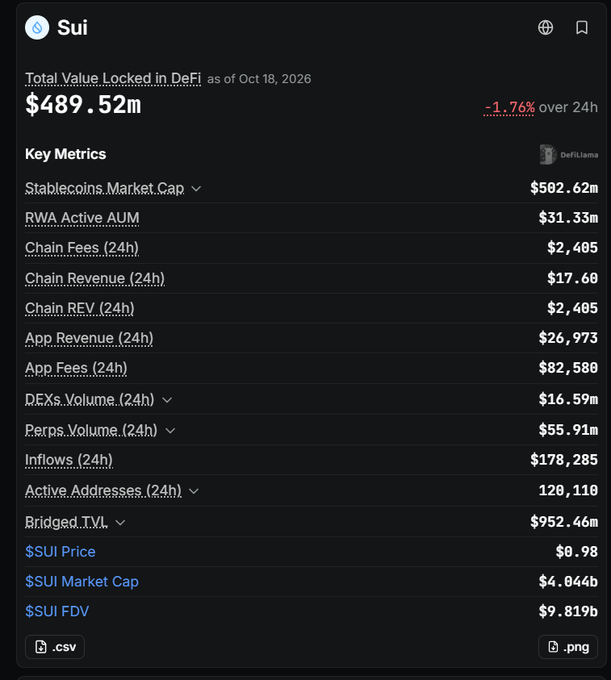Screen dimensions: 611x680
Task: Click the Key Metrics heading
Action: click(65, 154)
